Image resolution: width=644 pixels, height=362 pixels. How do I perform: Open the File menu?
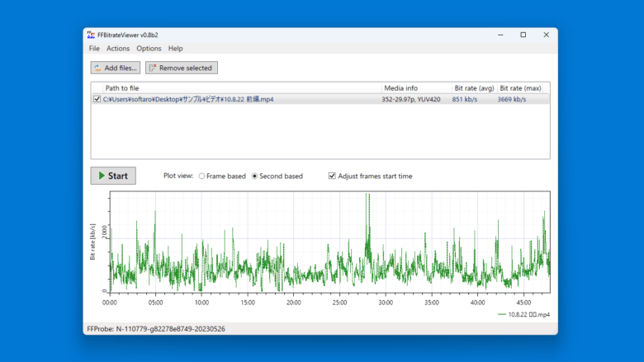pyautogui.click(x=94, y=49)
